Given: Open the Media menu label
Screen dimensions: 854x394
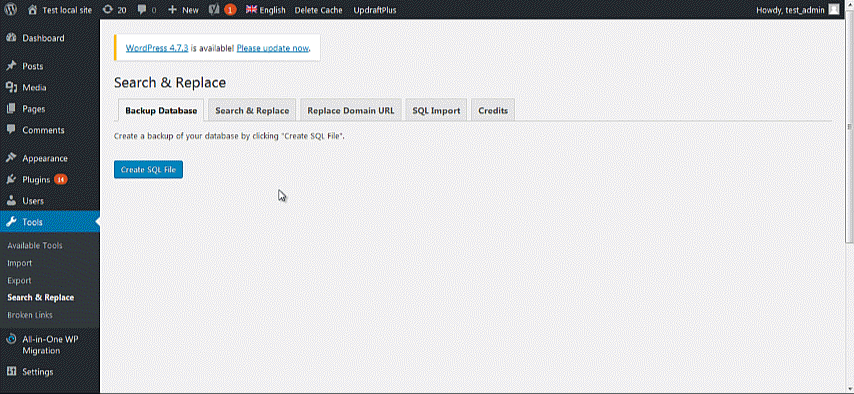Looking at the screenshot, I should tap(34, 87).
